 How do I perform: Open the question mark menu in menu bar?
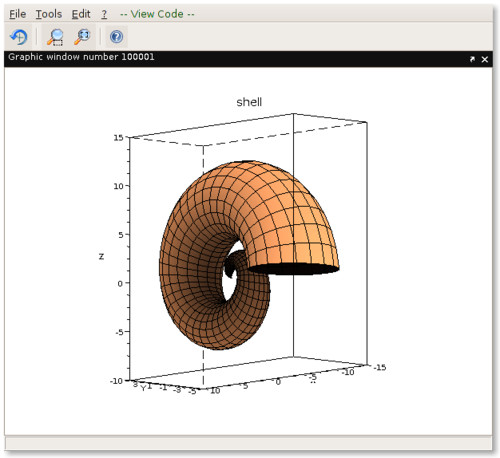104,14
